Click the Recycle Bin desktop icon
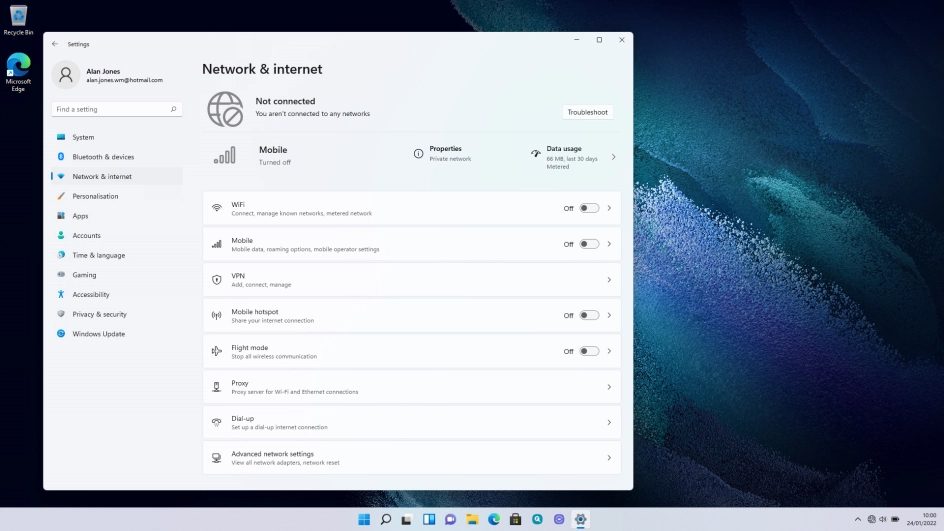 (x=18, y=19)
